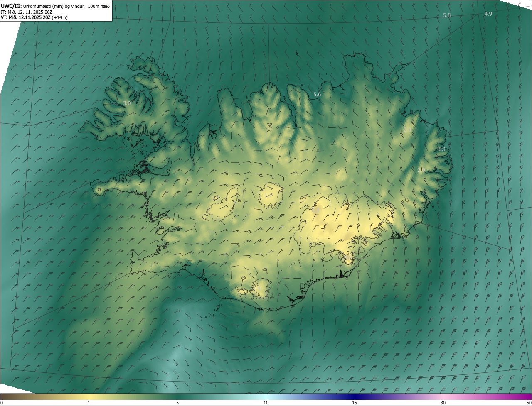This screenshot has width=532, height=406.
Task: Click the 3.0 value over the Westfjords
Action: pos(127,103)
